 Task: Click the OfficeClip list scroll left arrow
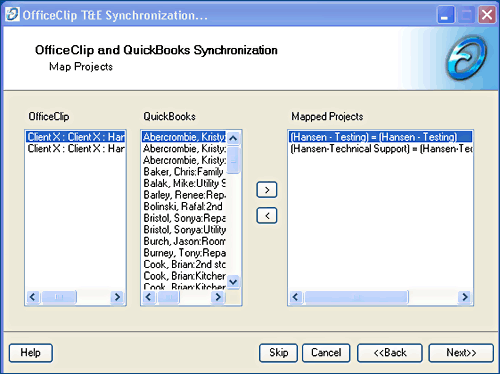click(32, 297)
